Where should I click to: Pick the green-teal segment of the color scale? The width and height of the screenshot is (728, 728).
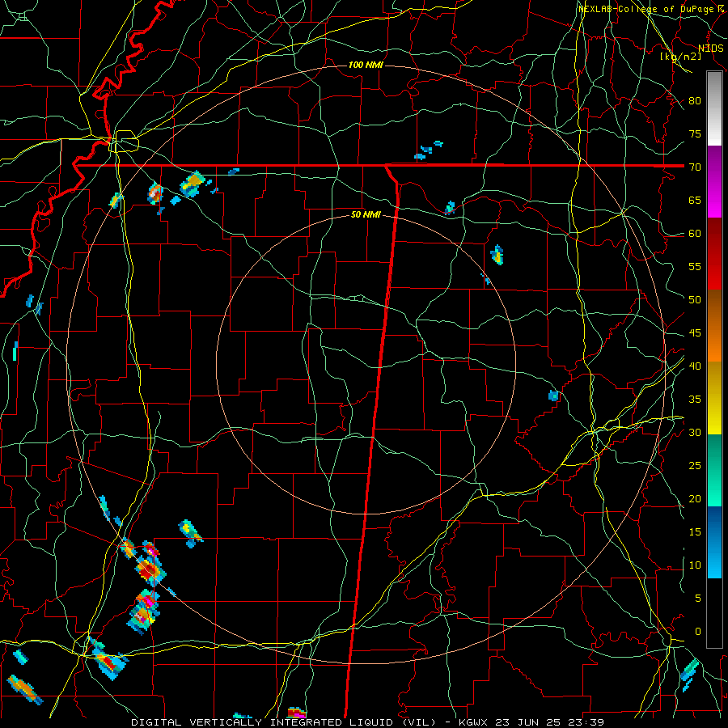point(714,470)
